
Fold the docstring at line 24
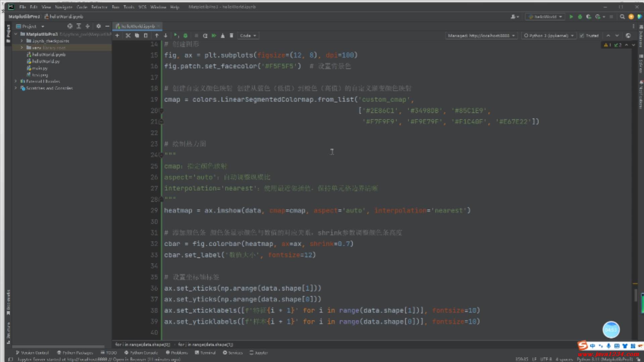(x=161, y=155)
